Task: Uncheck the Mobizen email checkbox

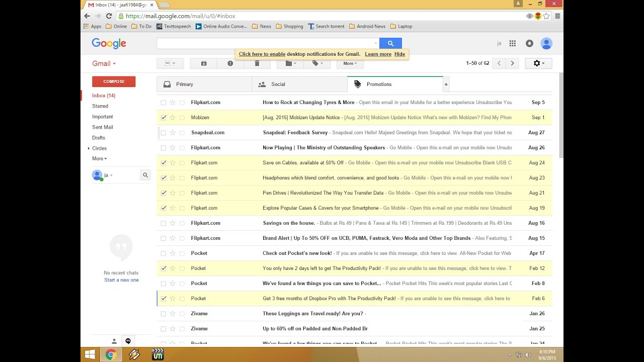Action: coord(163,118)
